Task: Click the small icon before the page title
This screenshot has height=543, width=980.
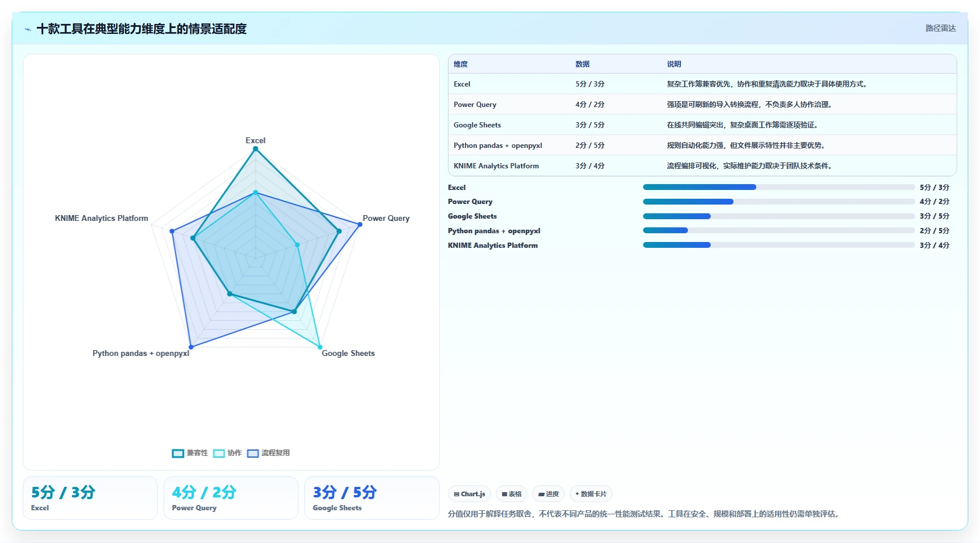Action: point(27,29)
